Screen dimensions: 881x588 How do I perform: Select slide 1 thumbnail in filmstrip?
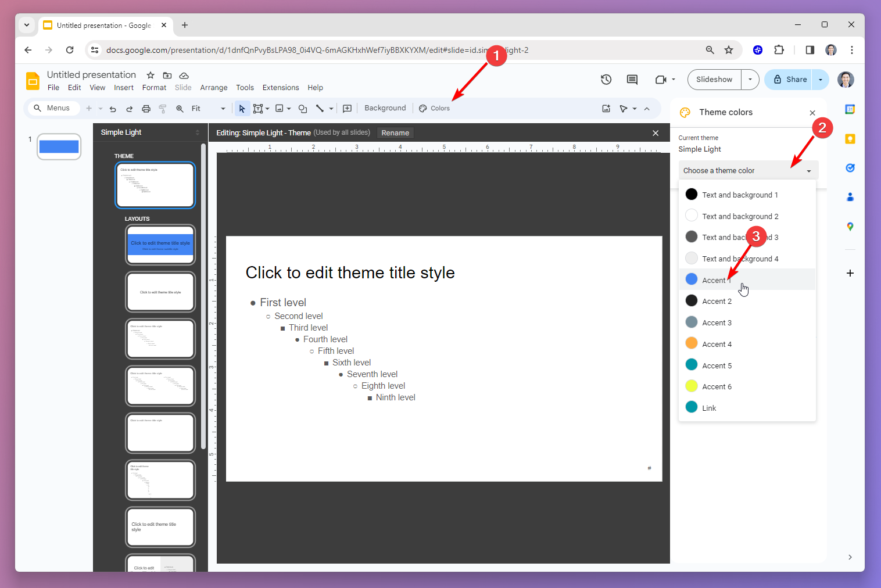59,146
